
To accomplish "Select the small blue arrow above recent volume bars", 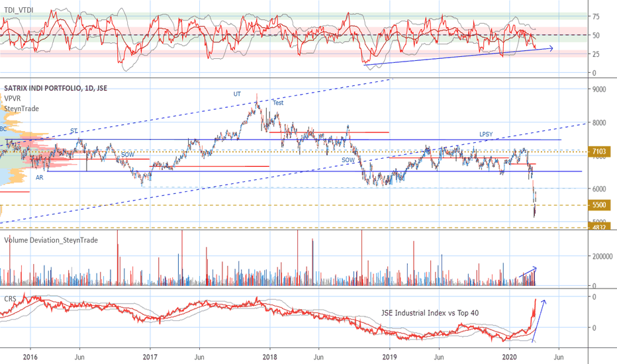I will pos(528,272).
